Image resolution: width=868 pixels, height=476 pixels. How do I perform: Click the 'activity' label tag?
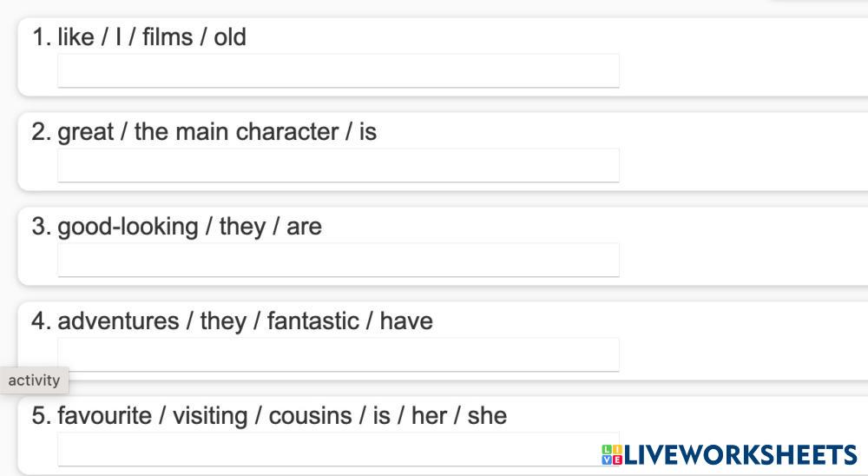34,380
